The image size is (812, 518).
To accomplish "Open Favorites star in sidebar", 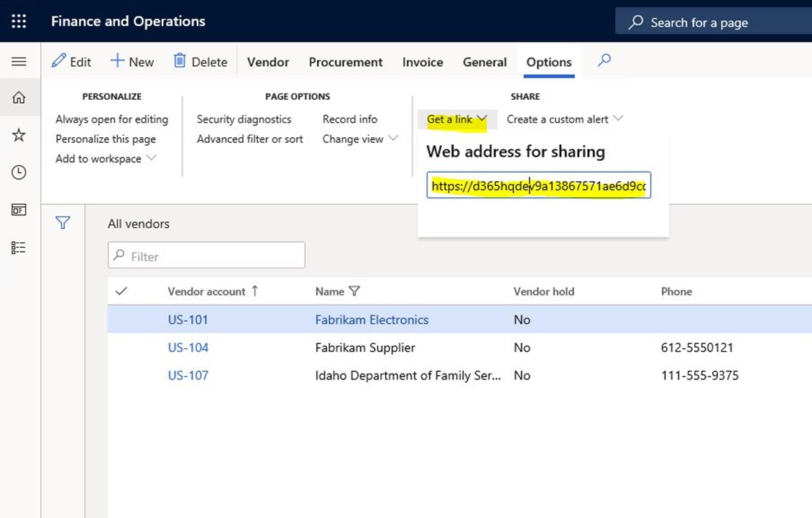I will (x=19, y=135).
